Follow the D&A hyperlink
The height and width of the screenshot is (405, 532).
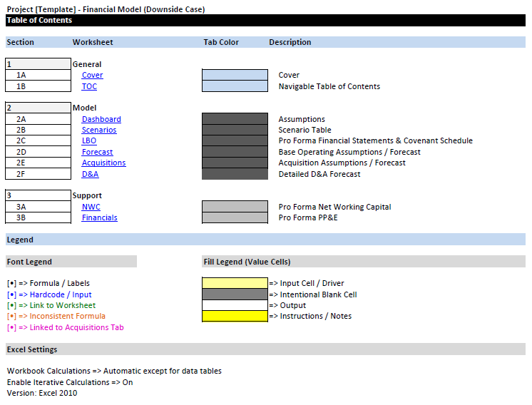[91, 175]
